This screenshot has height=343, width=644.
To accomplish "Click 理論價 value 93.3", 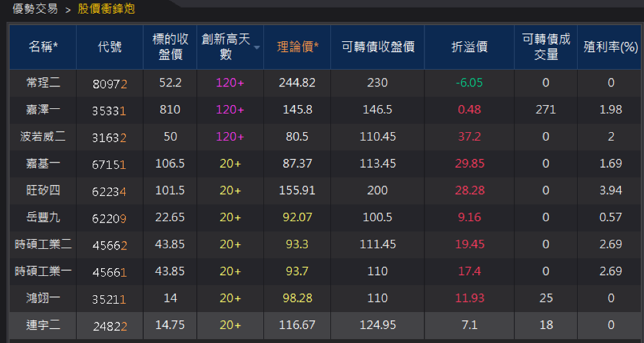I will click(298, 244).
